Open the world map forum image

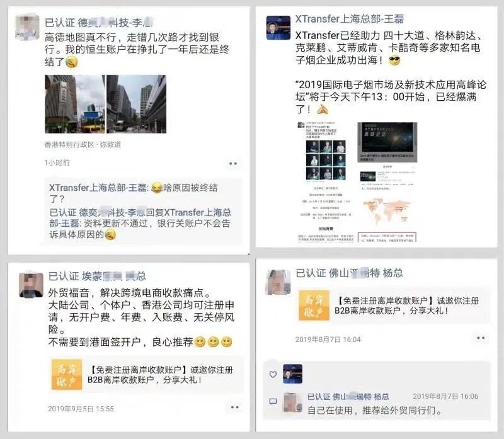pos(387,181)
